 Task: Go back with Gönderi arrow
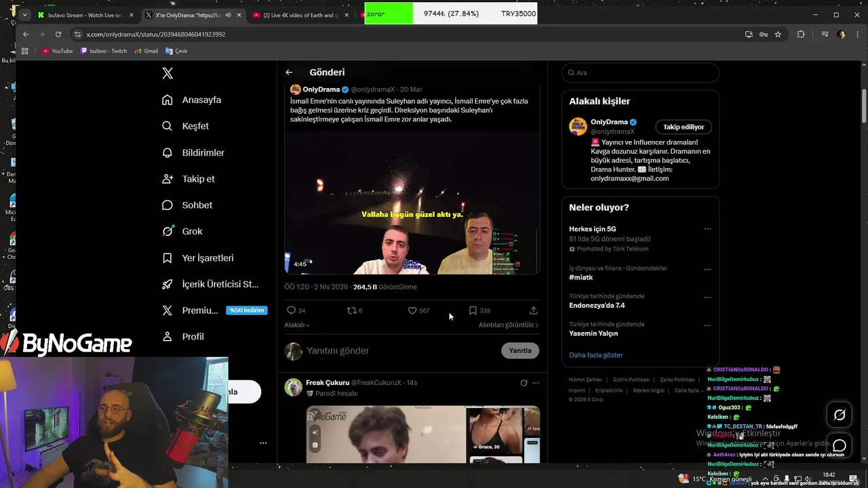(289, 72)
